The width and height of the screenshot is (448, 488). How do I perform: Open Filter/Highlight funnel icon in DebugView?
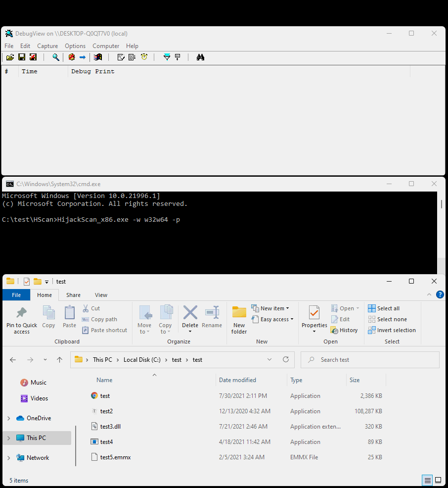pyautogui.click(x=167, y=57)
